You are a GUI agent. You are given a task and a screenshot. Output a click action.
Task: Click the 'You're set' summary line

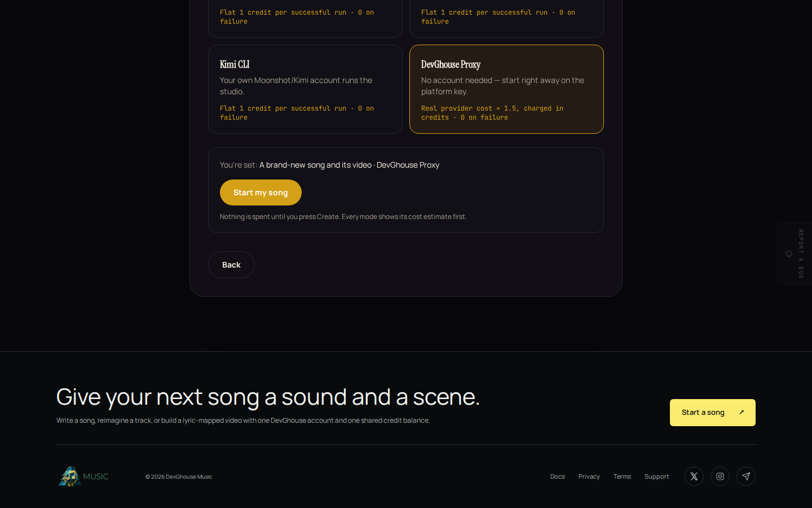click(329, 165)
